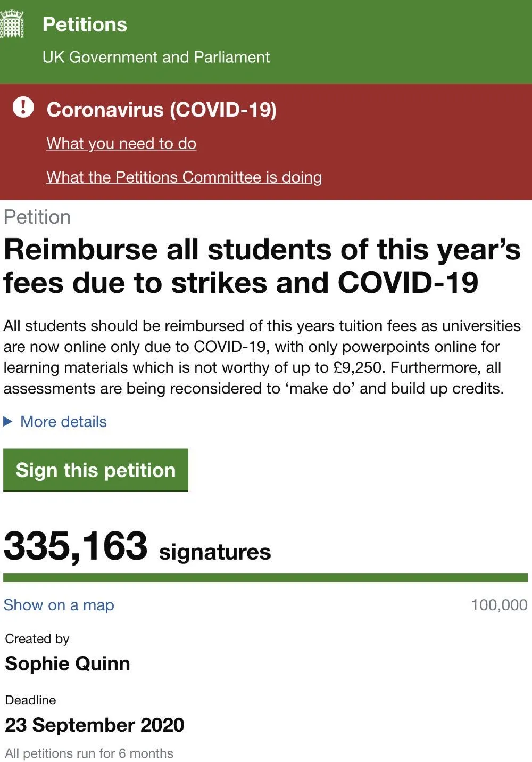Viewport: 532px width, 762px height.
Task: Open 'What the Petitions Committee is doing'
Action: click(184, 177)
